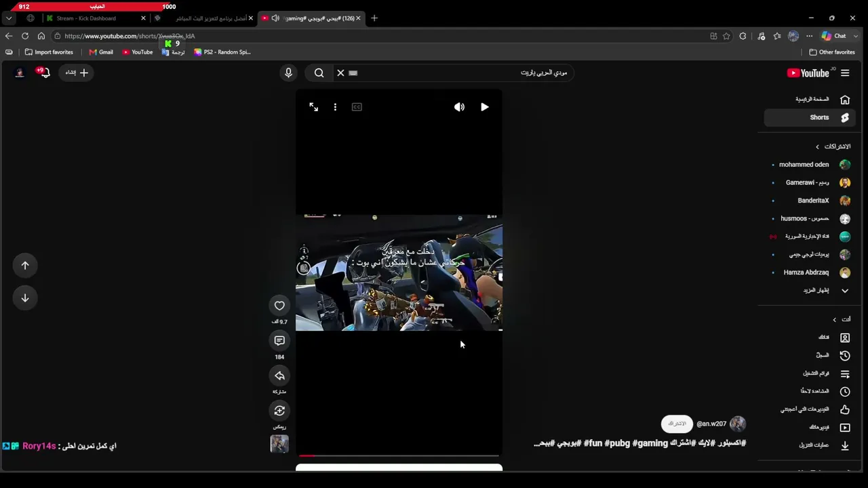
Task: Open comments on the Short (184)
Action: click(279, 340)
